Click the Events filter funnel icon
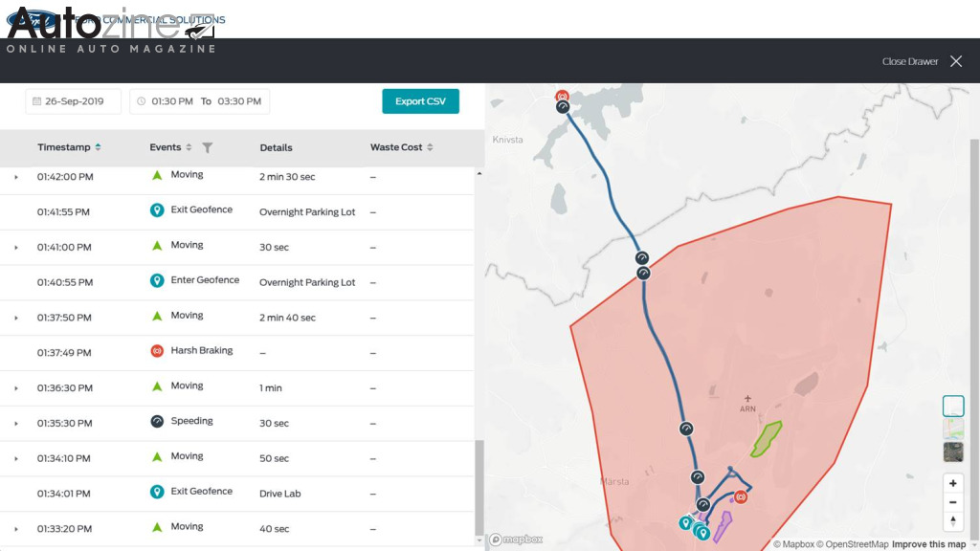 tap(208, 147)
